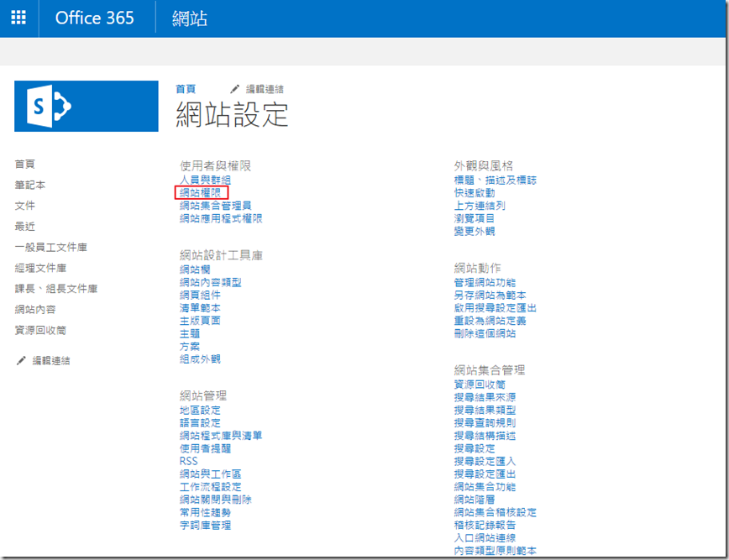
Task: Click the RSS settings link
Action: [189, 461]
